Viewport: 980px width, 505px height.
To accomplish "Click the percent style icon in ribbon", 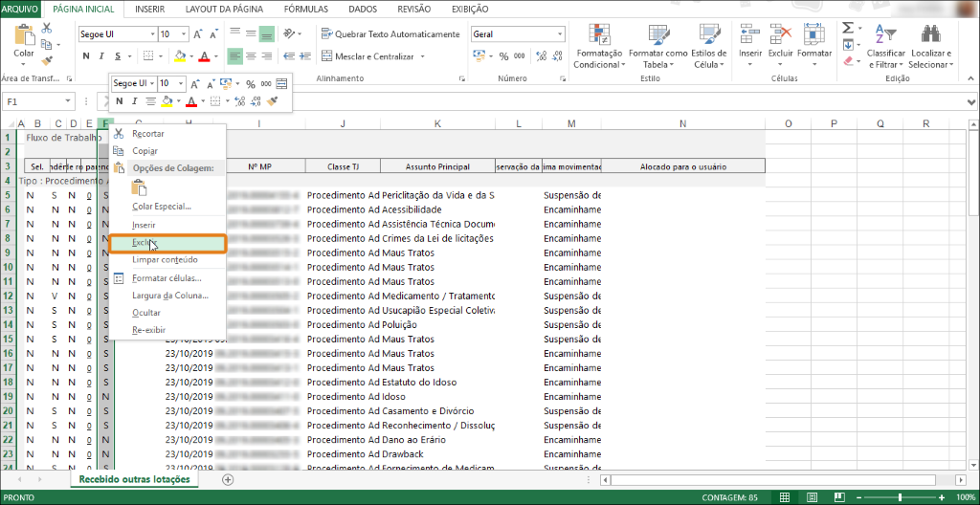I will coord(503,56).
